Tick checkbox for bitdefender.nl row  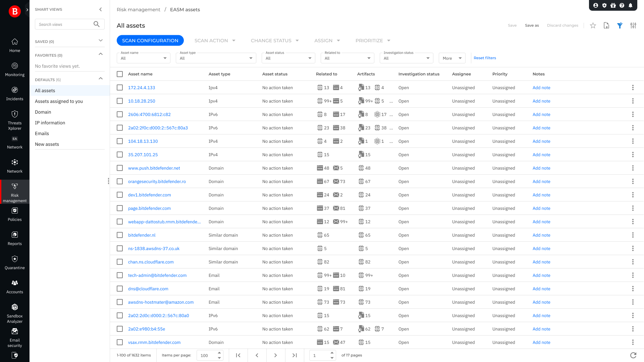120,235
